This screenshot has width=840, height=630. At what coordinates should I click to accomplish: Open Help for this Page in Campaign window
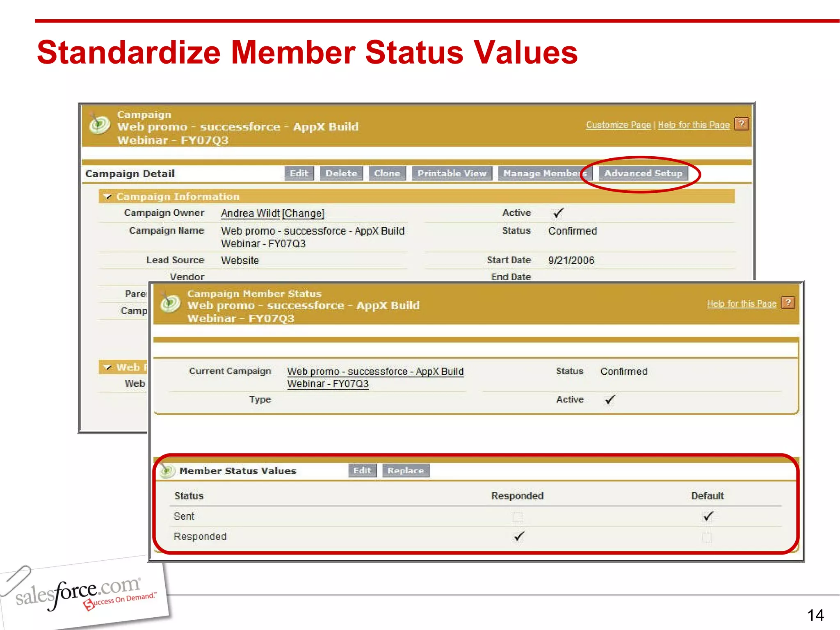click(x=694, y=125)
